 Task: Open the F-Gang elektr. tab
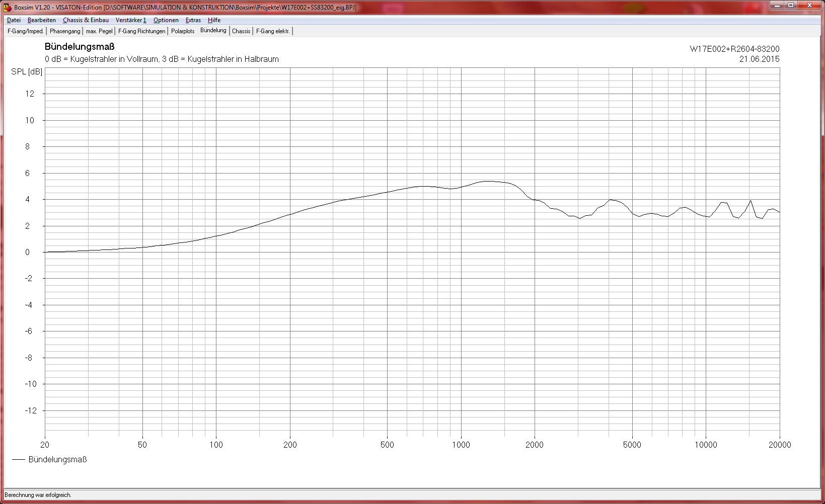coord(273,31)
